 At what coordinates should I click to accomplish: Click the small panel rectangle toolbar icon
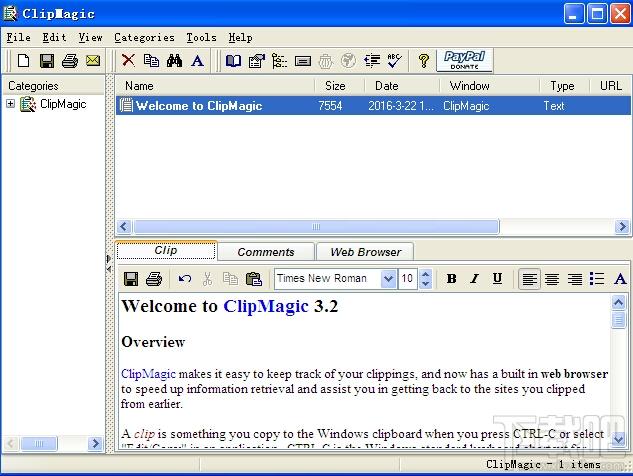[x=303, y=61]
